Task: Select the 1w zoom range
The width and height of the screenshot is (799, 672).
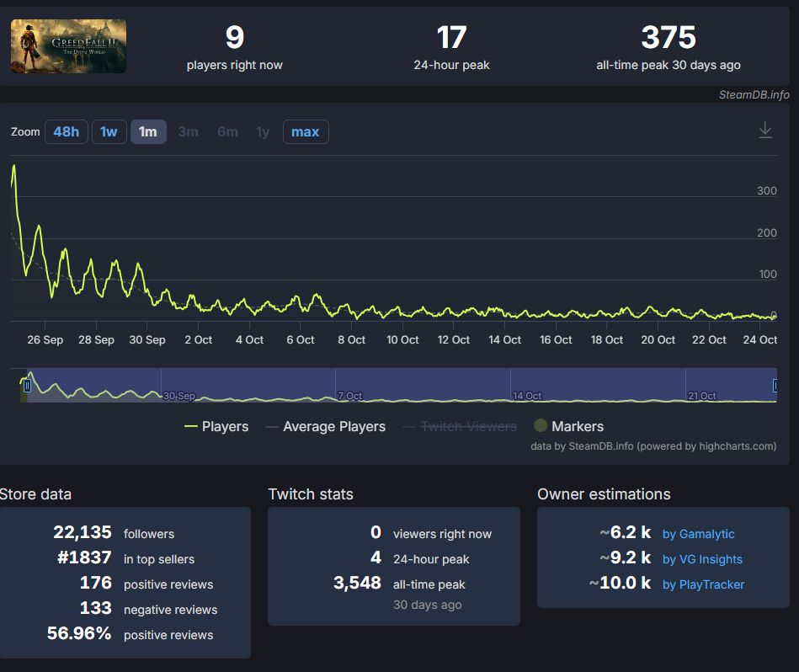Action: click(x=109, y=132)
